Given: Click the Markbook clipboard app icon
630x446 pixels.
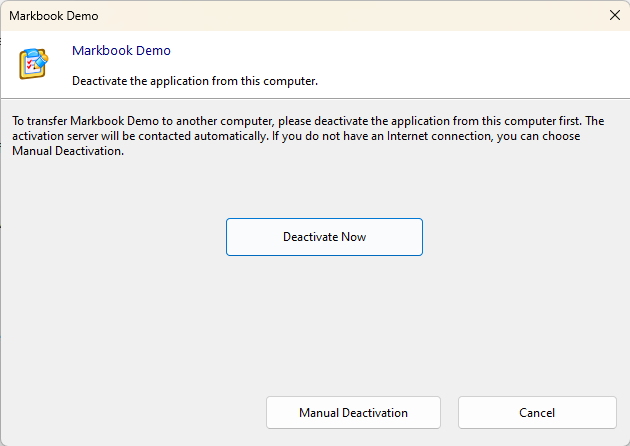Looking at the screenshot, I should [34, 63].
